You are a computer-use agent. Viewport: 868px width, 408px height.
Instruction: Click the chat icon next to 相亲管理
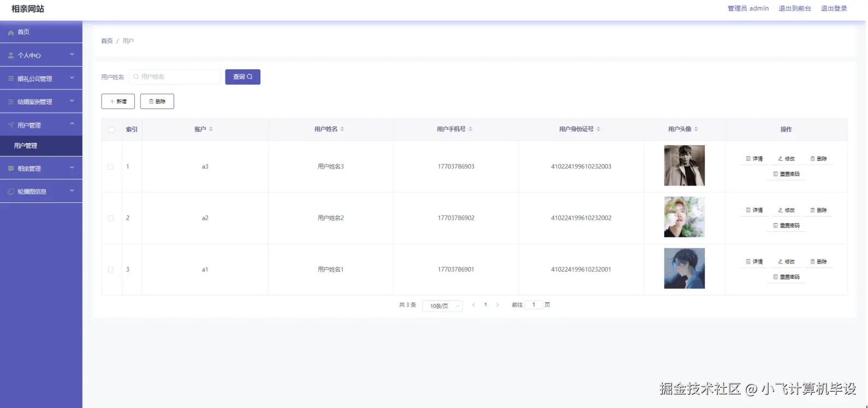coord(11,169)
